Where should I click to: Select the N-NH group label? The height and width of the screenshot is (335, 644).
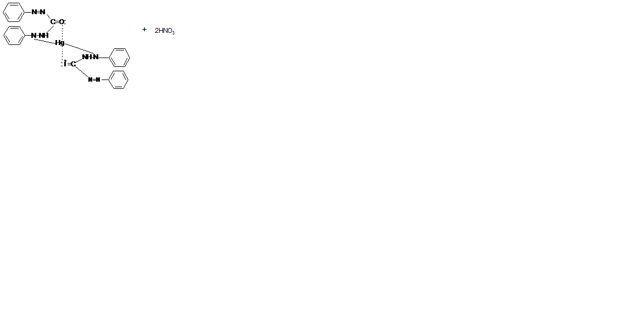[40, 36]
